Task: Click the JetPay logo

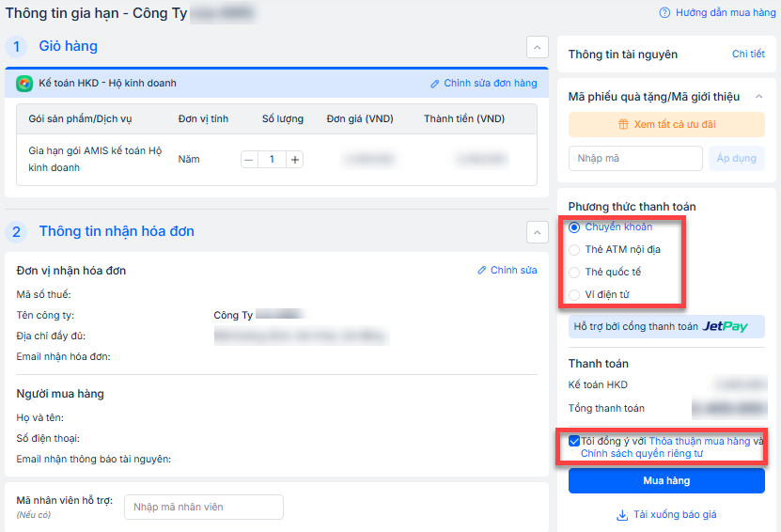Action: click(725, 327)
